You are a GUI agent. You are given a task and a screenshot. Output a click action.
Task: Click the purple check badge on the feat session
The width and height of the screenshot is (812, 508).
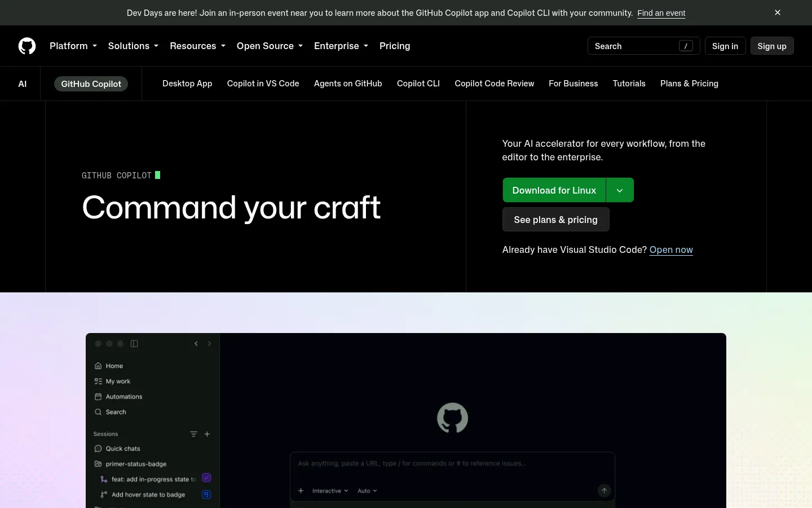(x=206, y=478)
